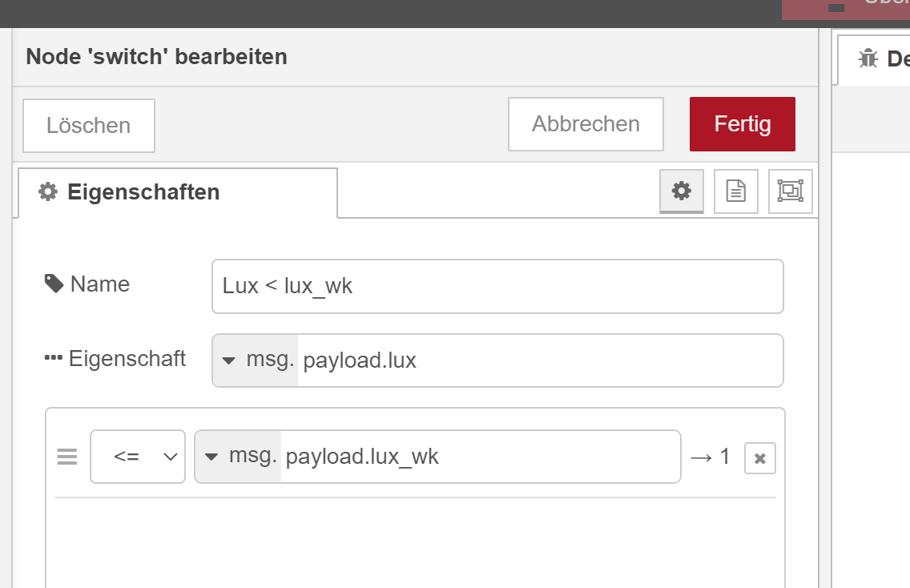Click the payload.lux property input

[x=540, y=360]
